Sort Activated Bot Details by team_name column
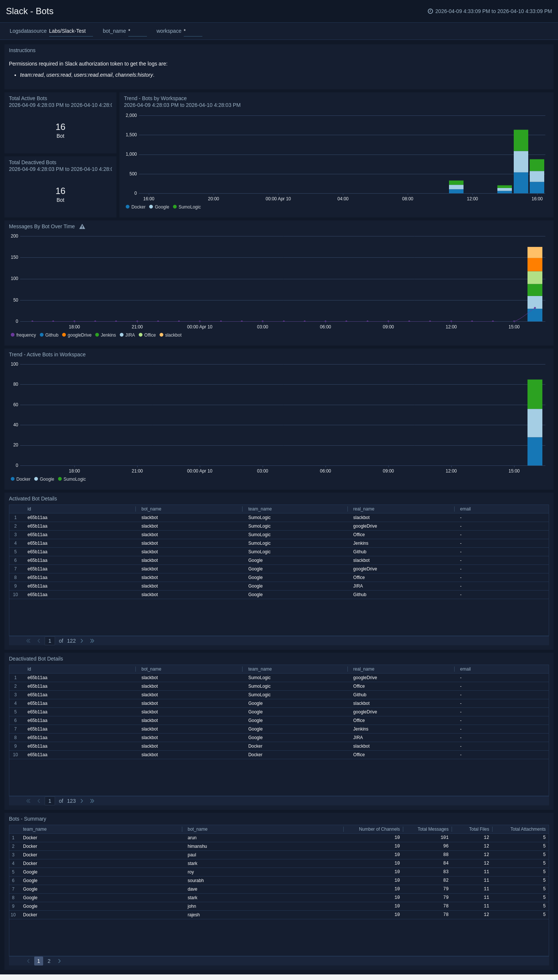 pyautogui.click(x=260, y=509)
